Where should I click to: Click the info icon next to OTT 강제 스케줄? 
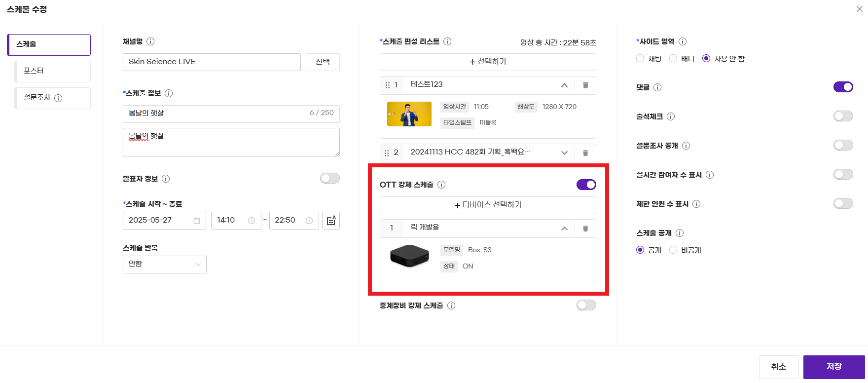tap(441, 185)
